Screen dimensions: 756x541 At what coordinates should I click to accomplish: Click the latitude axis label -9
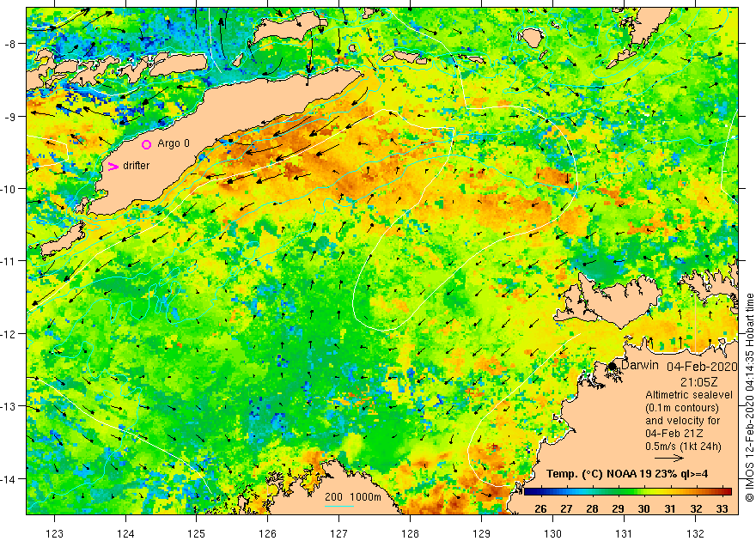(10, 117)
